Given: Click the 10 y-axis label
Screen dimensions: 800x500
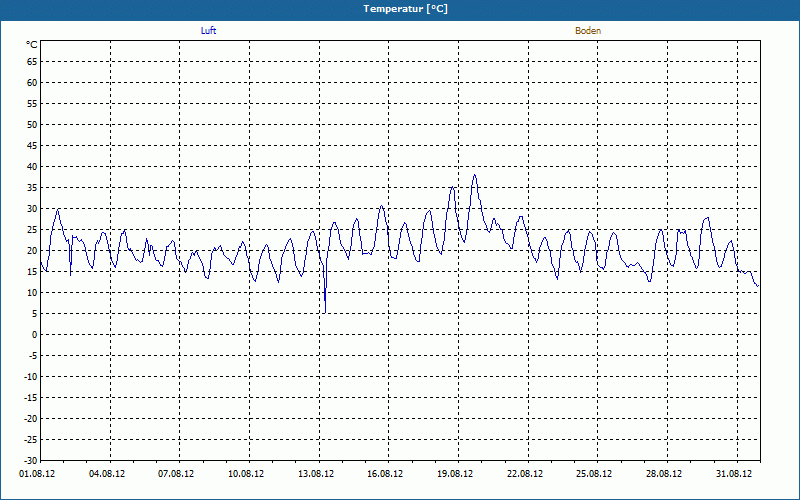Looking at the screenshot, I should click(32, 293).
